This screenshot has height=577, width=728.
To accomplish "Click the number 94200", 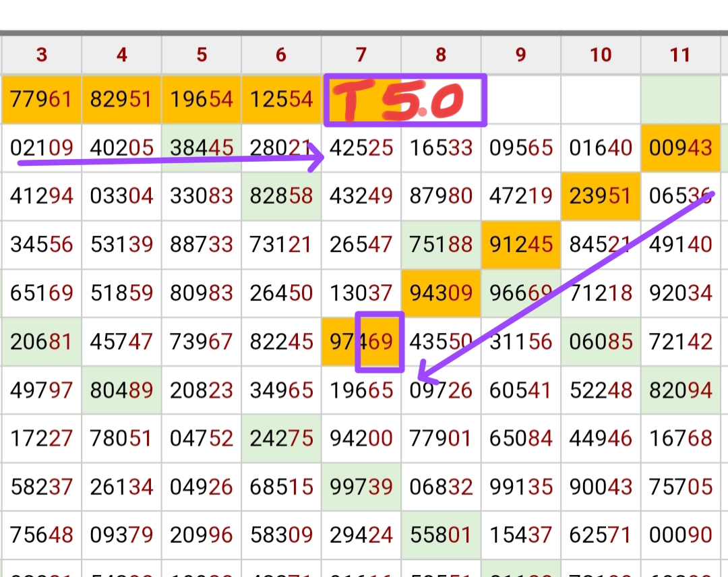I will [361, 438].
